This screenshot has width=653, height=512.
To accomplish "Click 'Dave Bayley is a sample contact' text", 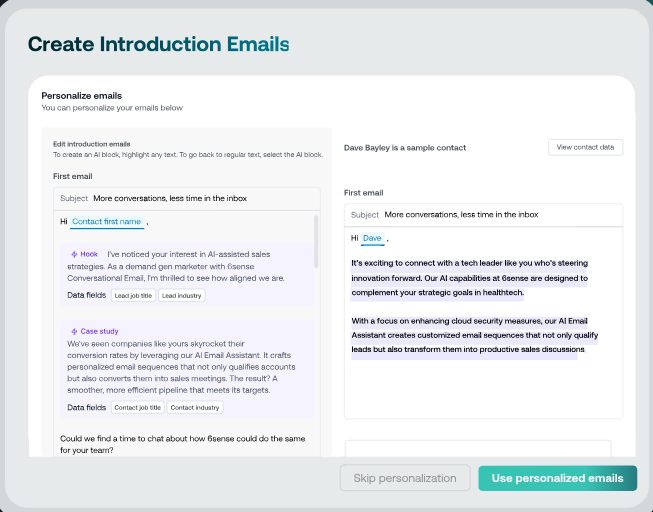I will pos(405,148).
